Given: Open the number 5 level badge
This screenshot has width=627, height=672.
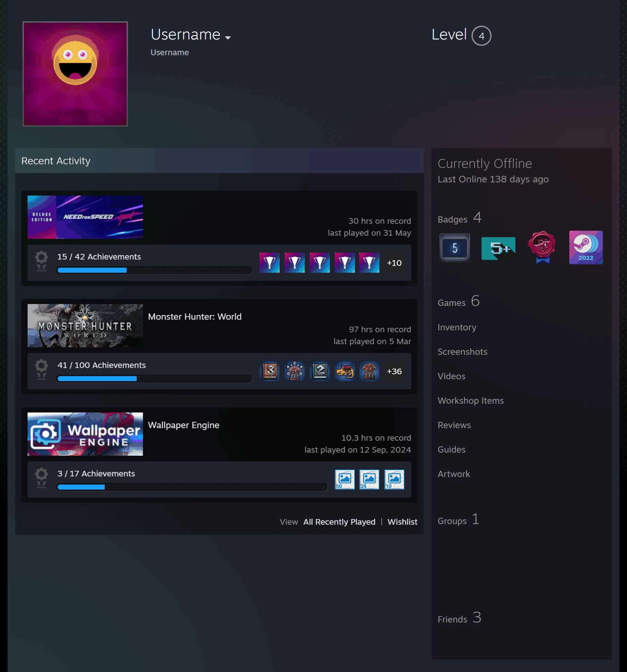Looking at the screenshot, I should pyautogui.click(x=454, y=247).
